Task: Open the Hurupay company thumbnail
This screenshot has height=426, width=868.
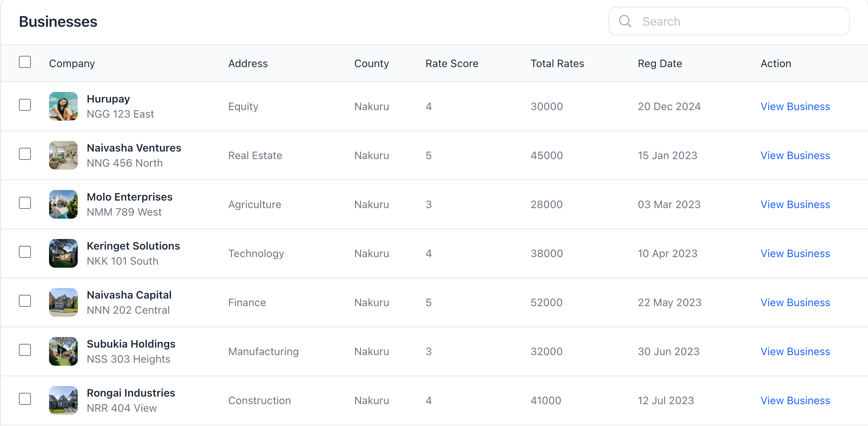Action: click(63, 106)
